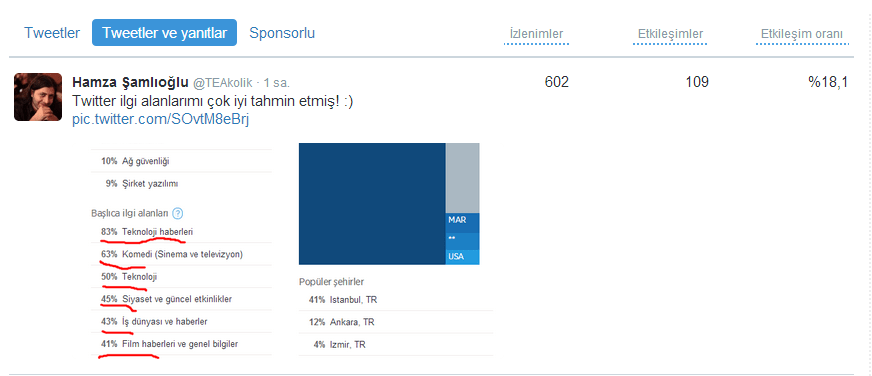Click the Ankara, TR city row

(x=396, y=322)
